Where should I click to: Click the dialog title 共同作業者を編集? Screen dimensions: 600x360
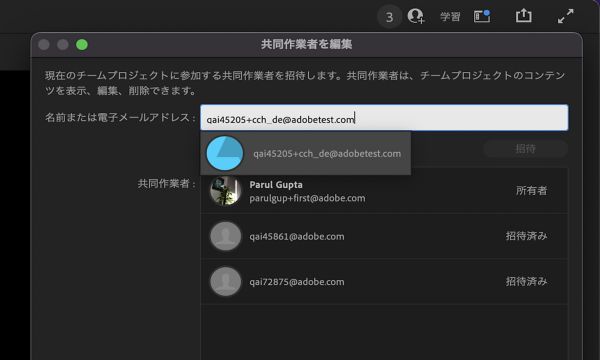coord(307,44)
